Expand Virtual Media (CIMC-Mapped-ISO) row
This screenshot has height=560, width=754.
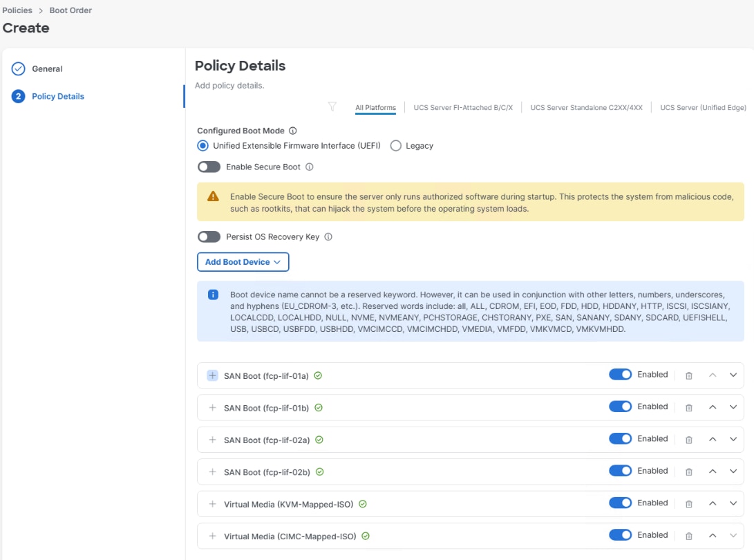click(x=213, y=536)
